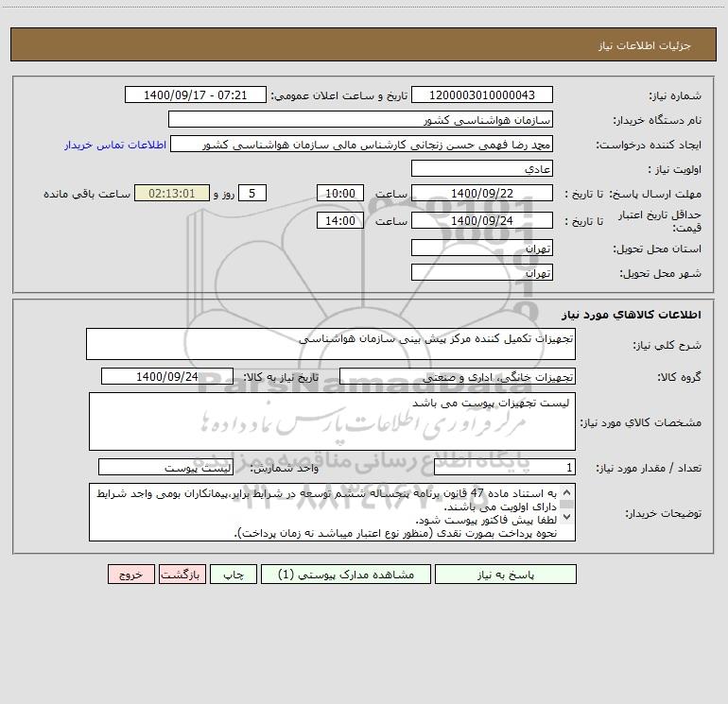Click the شهر محل تحویل field تهران
728x704 pixels.
click(x=482, y=272)
